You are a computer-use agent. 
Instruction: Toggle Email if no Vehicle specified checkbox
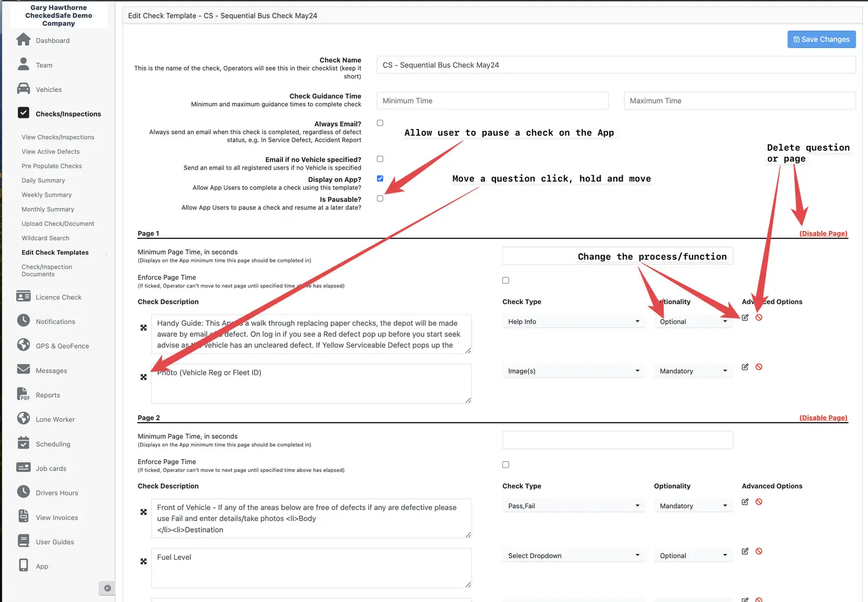coord(380,159)
